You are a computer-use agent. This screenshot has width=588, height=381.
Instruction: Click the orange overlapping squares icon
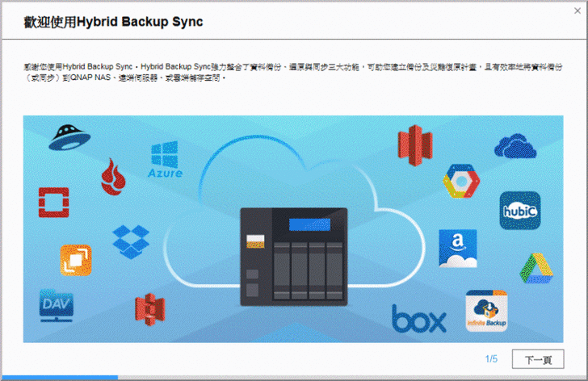76,260
